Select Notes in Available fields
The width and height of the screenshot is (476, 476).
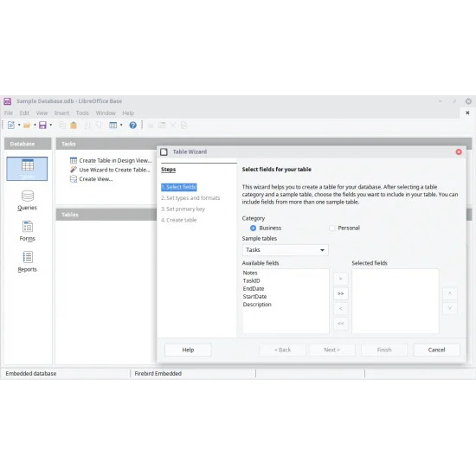pyautogui.click(x=286, y=273)
